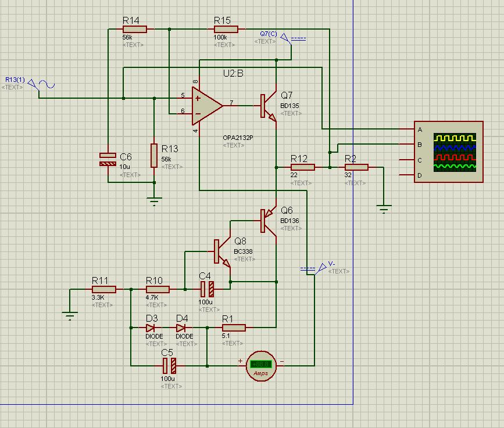
Task: Select diode D3 symbol
Action: tap(150, 328)
